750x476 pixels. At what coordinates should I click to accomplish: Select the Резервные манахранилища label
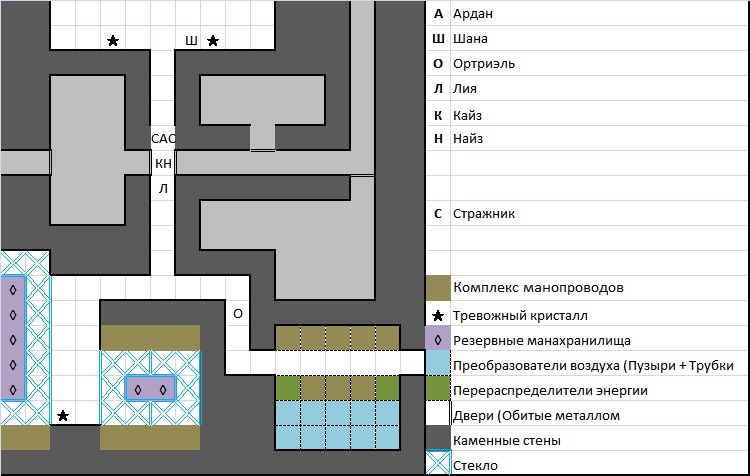tap(541, 341)
